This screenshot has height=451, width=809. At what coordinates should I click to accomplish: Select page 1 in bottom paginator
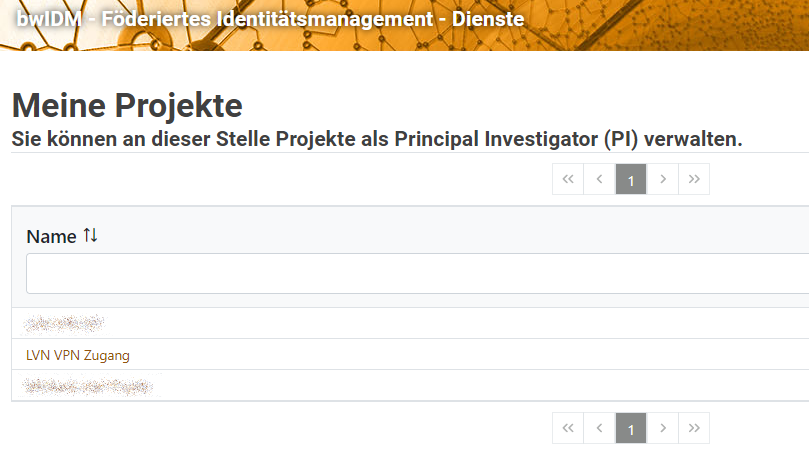click(631, 428)
